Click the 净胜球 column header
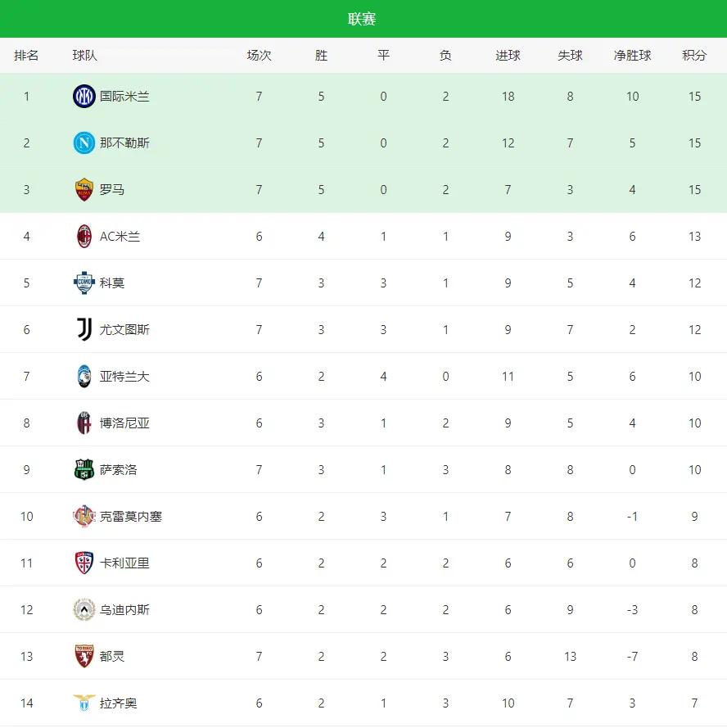Image resolution: width=727 pixels, height=728 pixels. 633,56
